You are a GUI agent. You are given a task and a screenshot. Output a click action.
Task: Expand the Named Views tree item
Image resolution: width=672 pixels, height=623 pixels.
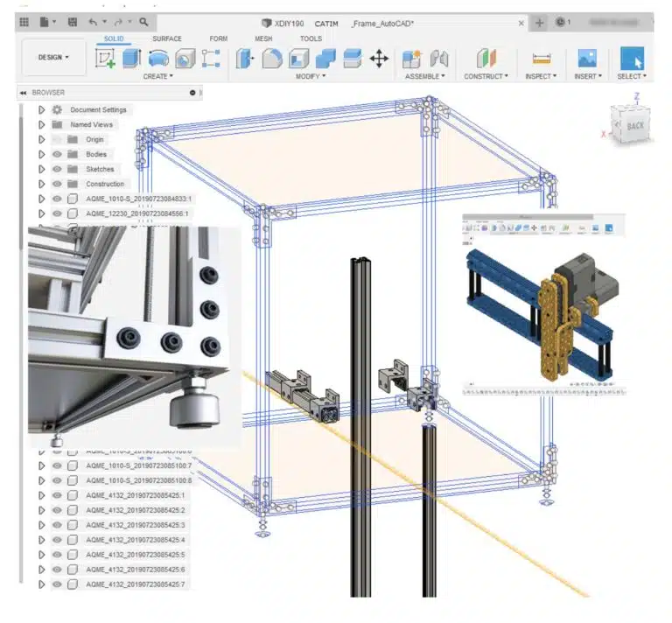tap(42, 124)
